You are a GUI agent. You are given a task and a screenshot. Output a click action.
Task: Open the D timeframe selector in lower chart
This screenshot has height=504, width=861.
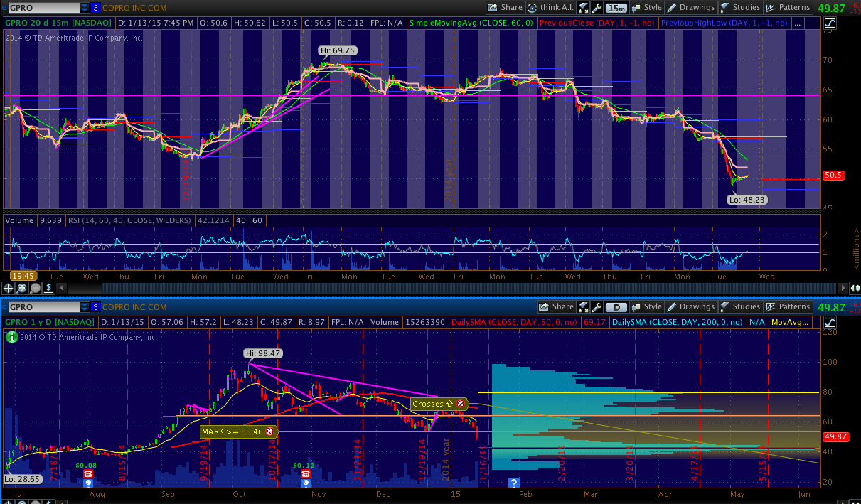tap(616, 307)
